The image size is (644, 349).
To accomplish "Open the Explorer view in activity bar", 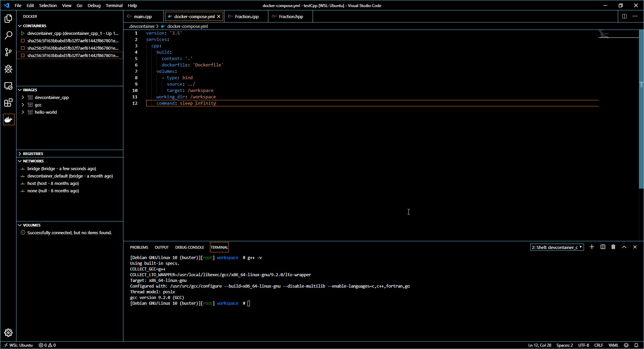I will pyautogui.click(x=8, y=18).
